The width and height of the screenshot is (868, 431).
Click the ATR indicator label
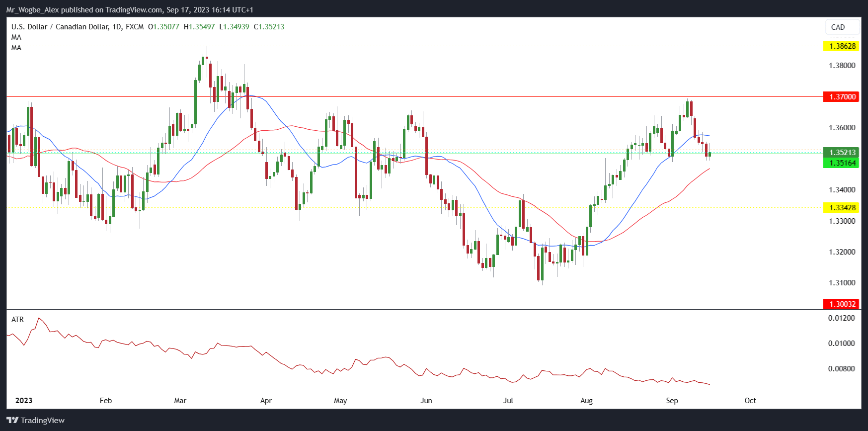click(x=17, y=320)
